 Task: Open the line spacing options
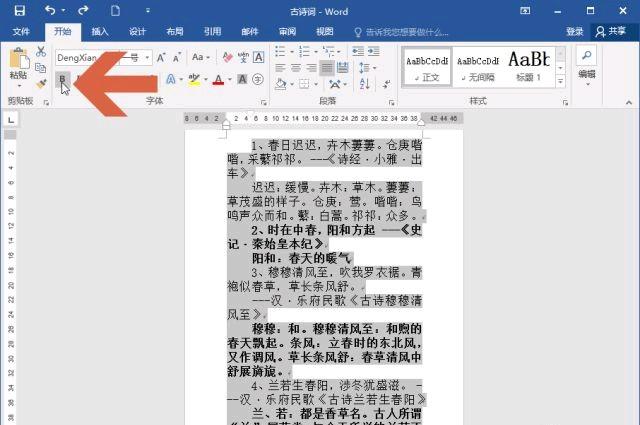click(x=364, y=68)
